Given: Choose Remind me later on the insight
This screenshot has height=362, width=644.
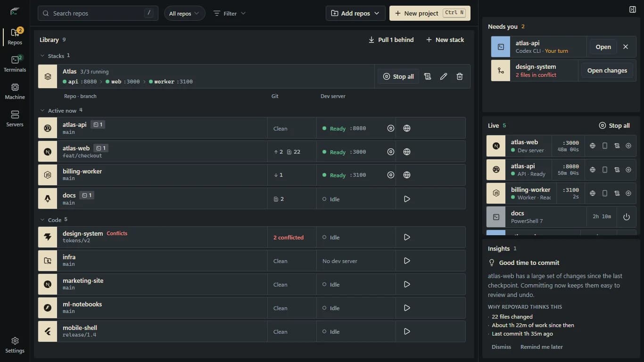Looking at the screenshot, I should click(542, 347).
